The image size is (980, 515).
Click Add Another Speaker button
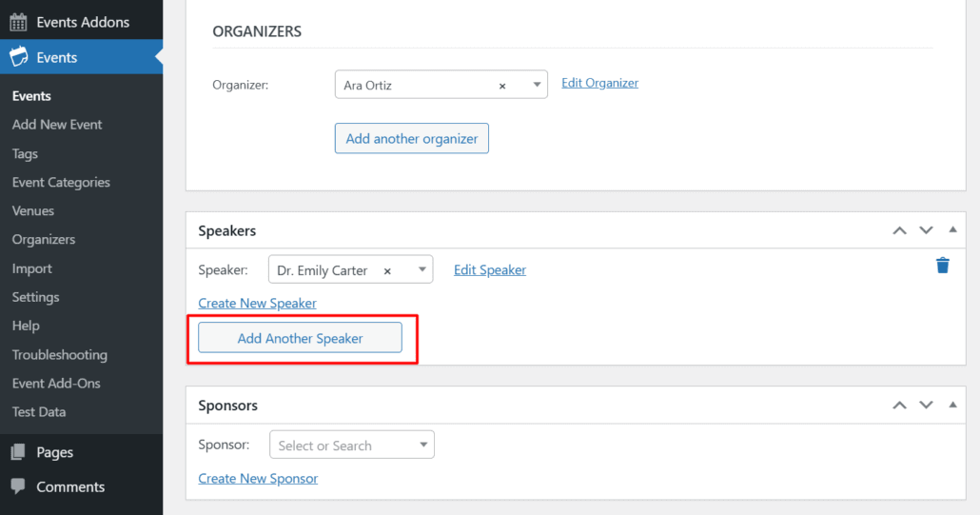coord(300,338)
